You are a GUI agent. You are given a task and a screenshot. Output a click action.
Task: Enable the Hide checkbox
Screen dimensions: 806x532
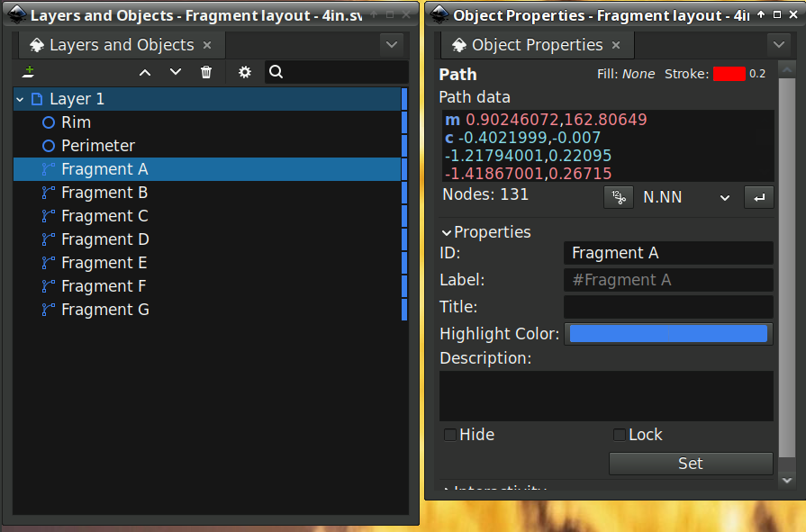pos(449,434)
